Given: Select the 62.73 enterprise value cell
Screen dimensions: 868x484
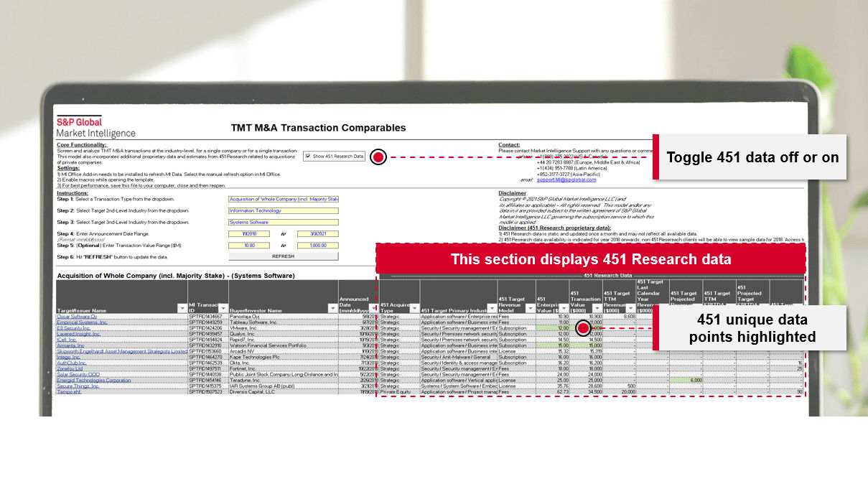Looking at the screenshot, I should (553, 391).
